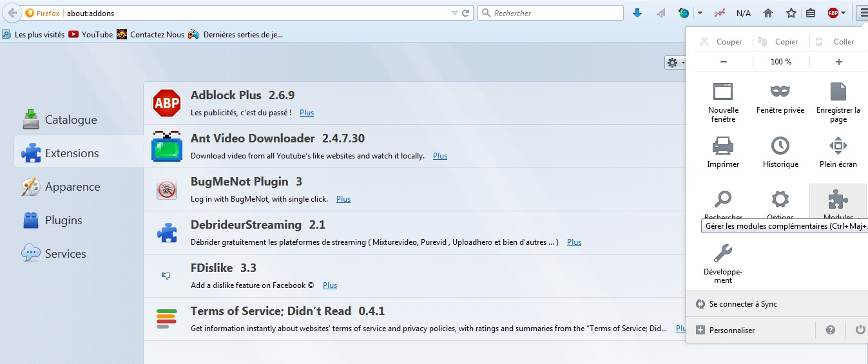Zoom in with the plus button
This screenshot has height=364, width=868.
[838, 62]
